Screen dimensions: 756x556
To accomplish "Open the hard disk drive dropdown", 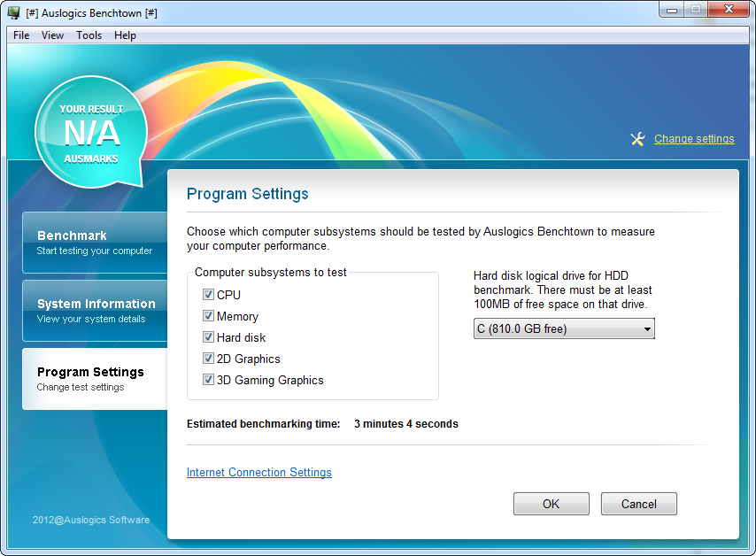I will pos(564,328).
